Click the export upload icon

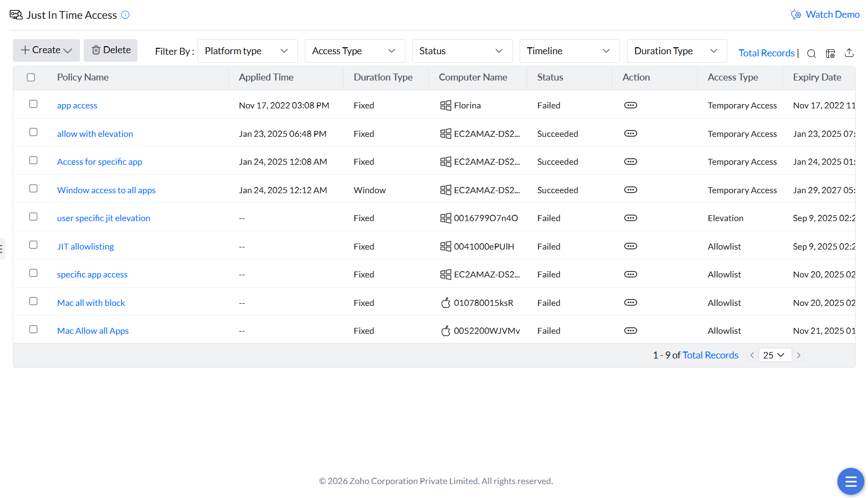(x=849, y=53)
